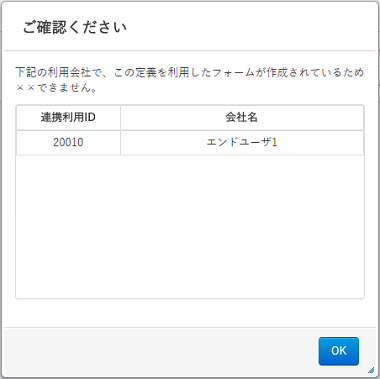Viewport: 380px width, 379px height.
Task: Click the divider between the two column headers
Action: (x=120, y=117)
